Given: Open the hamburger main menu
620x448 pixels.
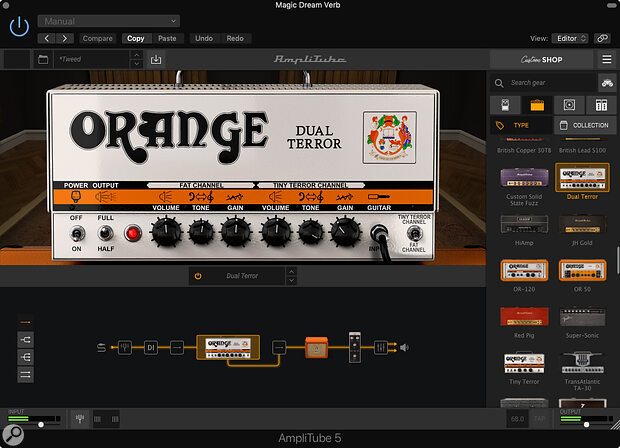Looking at the screenshot, I should (607, 59).
